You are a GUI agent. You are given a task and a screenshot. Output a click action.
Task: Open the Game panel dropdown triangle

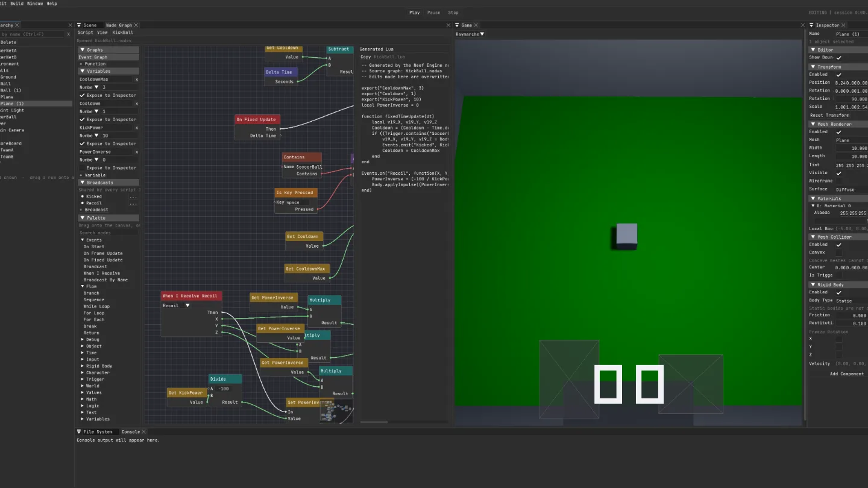pos(458,25)
